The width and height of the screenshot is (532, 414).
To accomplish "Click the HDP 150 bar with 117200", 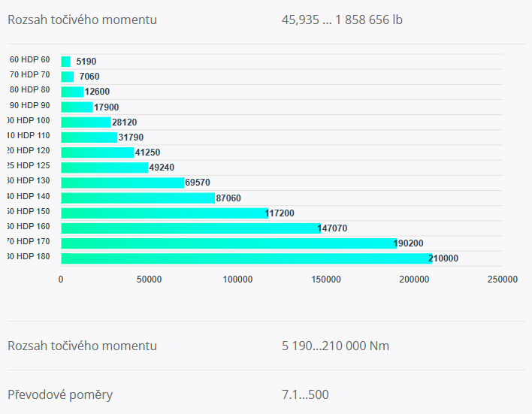I will coord(165,213).
